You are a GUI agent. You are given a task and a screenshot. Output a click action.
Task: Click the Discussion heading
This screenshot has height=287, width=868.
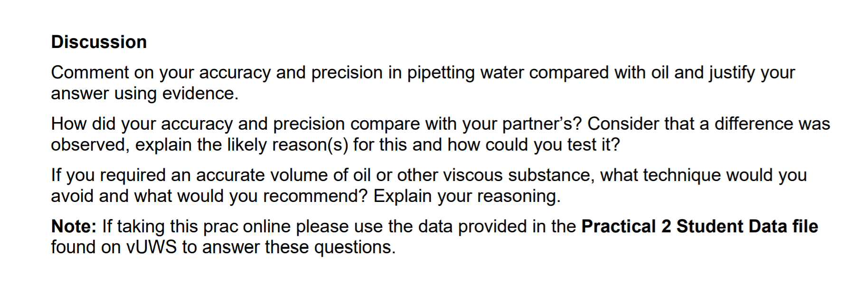click(x=99, y=42)
